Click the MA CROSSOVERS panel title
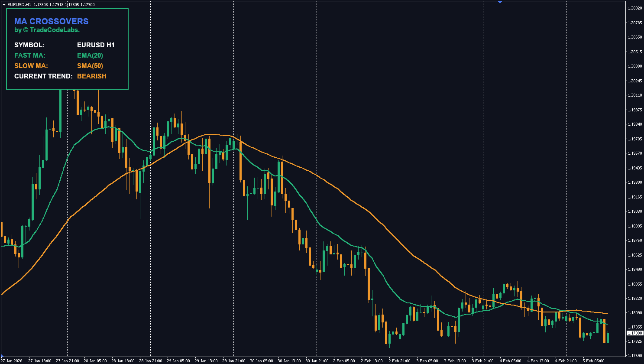 tap(51, 21)
